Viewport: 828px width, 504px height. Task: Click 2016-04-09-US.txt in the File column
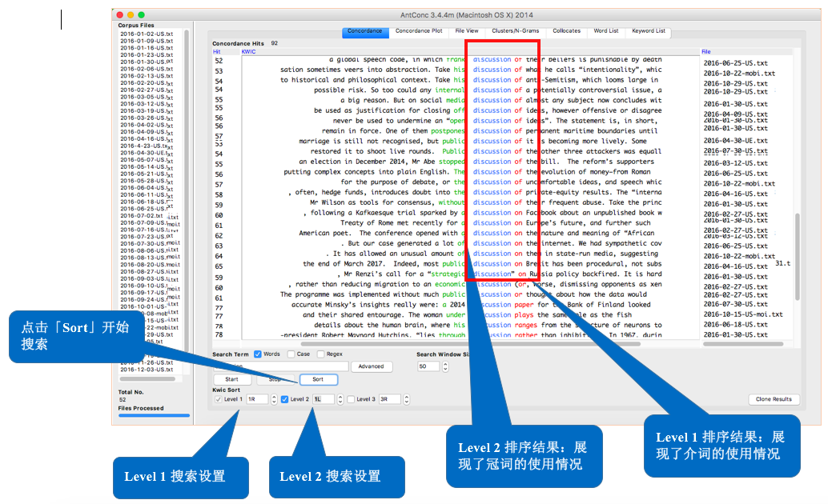click(736, 114)
